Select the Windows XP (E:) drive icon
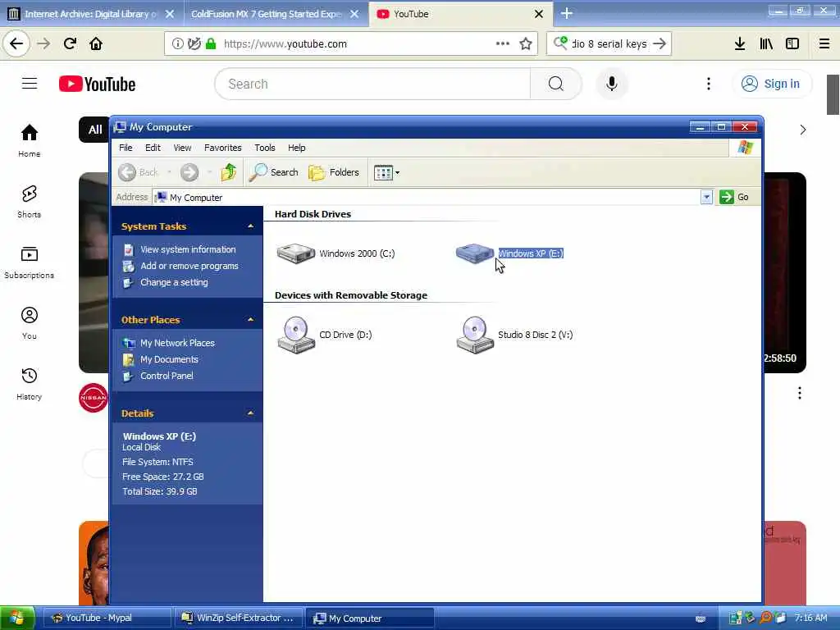Viewport: 840px width, 630px height. coord(475,253)
